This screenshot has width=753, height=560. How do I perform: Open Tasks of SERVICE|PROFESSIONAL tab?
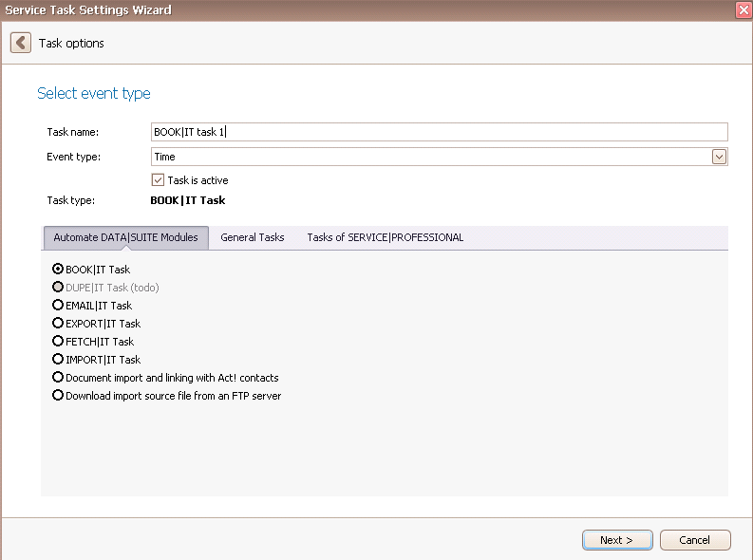386,237
